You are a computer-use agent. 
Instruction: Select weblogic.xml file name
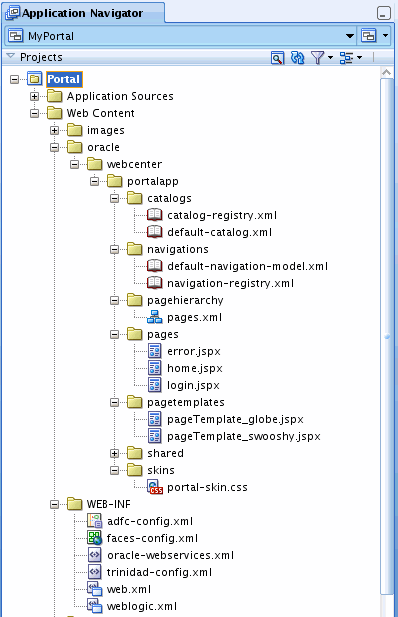click(x=142, y=606)
